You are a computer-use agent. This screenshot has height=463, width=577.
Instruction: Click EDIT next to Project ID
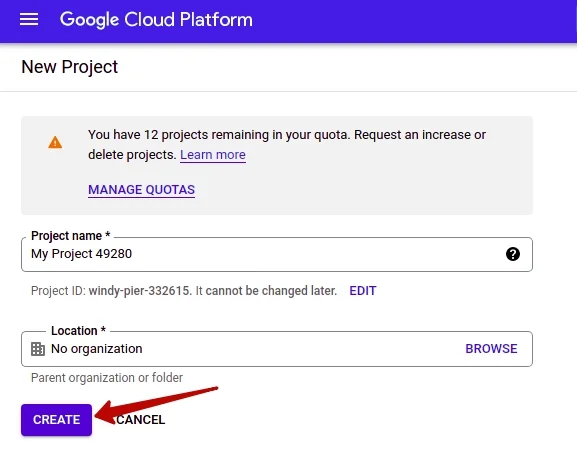pyautogui.click(x=362, y=291)
